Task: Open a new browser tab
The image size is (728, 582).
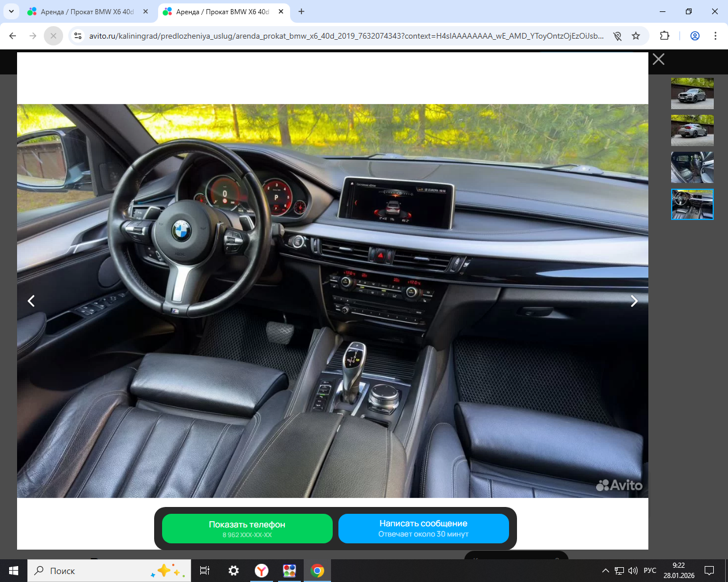Action: [x=301, y=11]
